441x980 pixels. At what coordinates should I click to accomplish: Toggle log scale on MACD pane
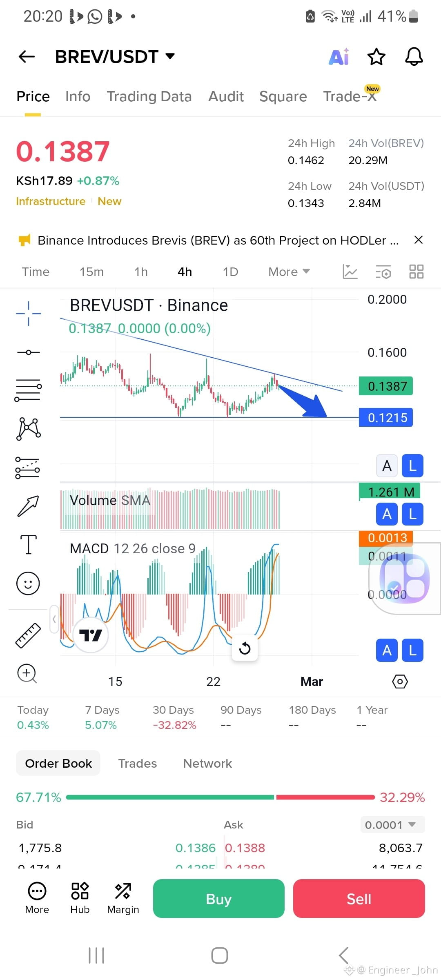click(413, 650)
